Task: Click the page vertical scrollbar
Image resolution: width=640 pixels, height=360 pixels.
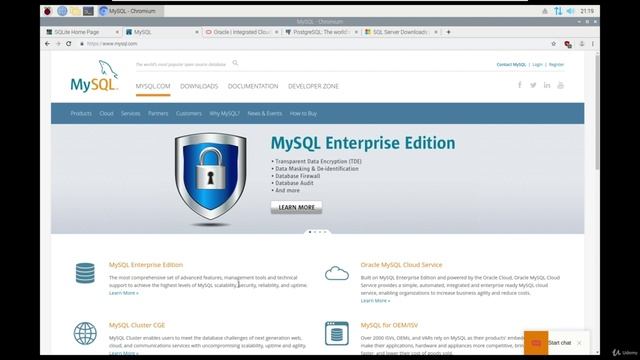Action: click(x=597, y=112)
